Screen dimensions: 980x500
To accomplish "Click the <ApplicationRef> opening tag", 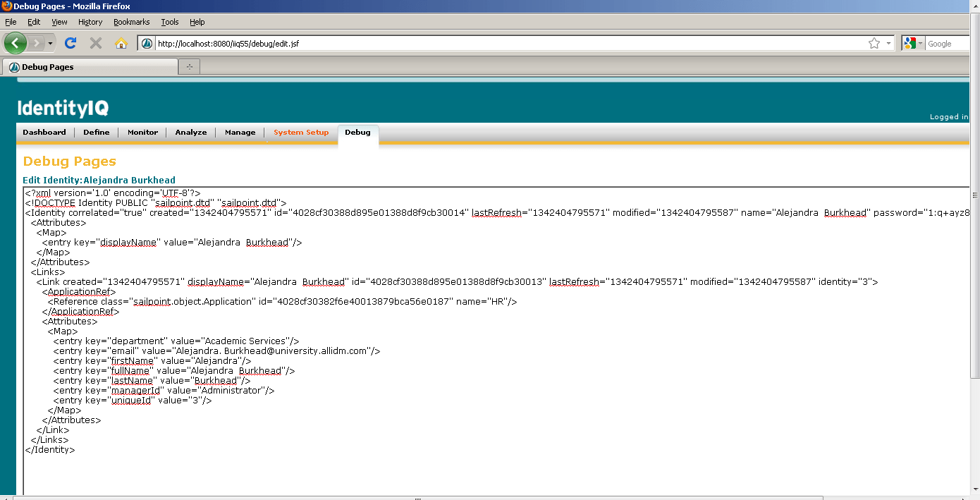I will 79,291.
